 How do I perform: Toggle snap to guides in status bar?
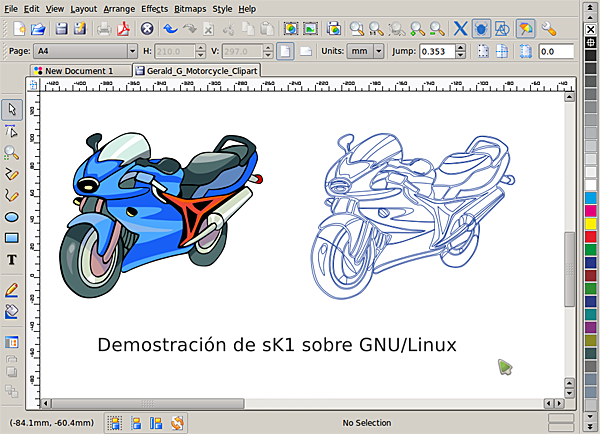point(135,423)
